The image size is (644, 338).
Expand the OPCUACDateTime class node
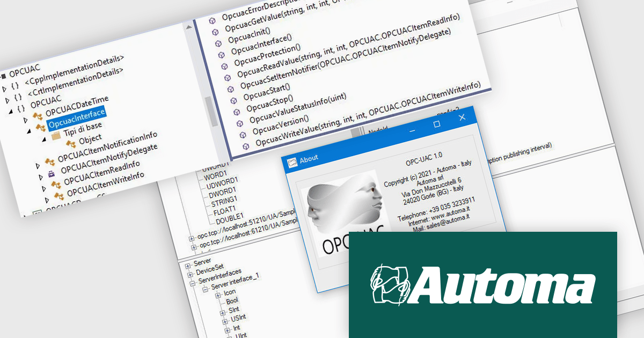point(26,119)
